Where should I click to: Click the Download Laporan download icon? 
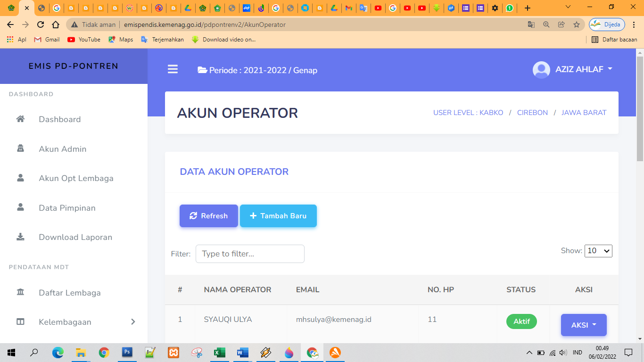point(20,237)
